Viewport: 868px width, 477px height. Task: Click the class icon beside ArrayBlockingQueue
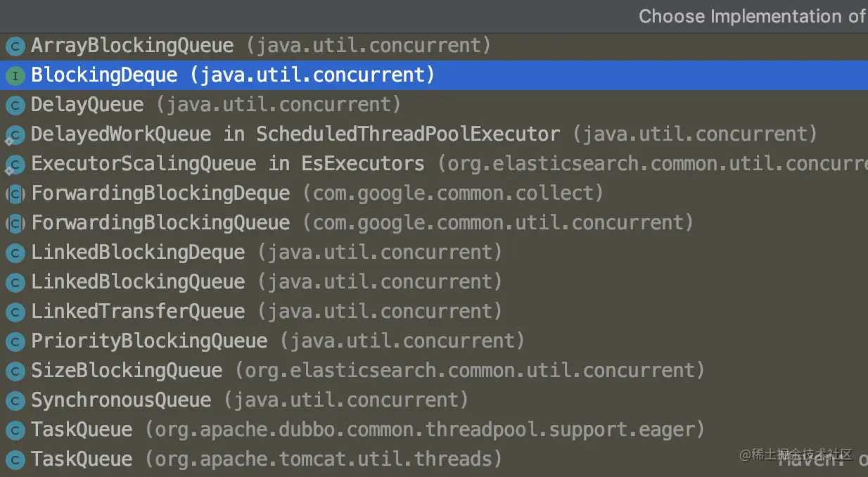pyautogui.click(x=15, y=46)
